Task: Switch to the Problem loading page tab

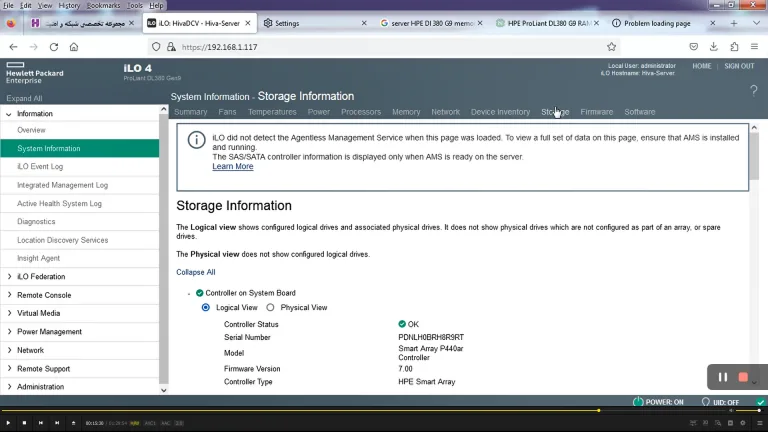Action: (656, 23)
